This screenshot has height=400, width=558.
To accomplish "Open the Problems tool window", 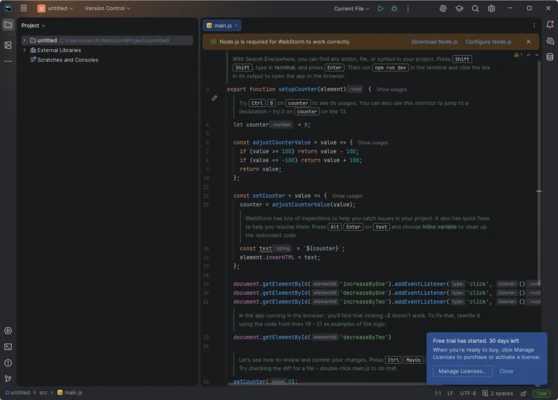I will tap(8, 363).
